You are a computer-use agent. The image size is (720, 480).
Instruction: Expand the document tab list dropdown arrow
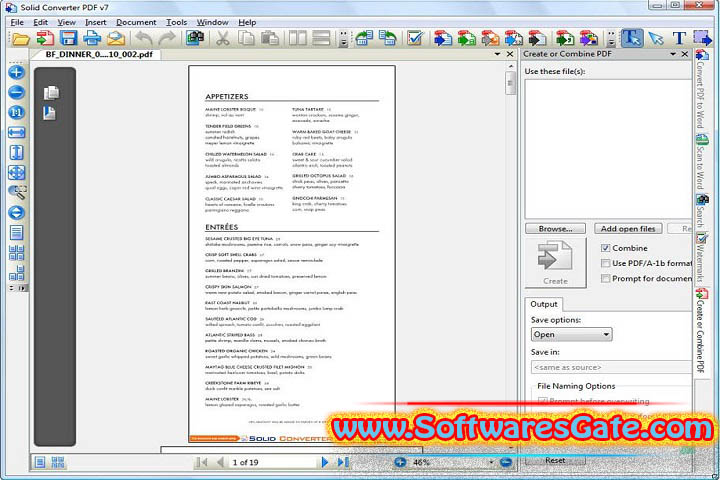[497, 54]
